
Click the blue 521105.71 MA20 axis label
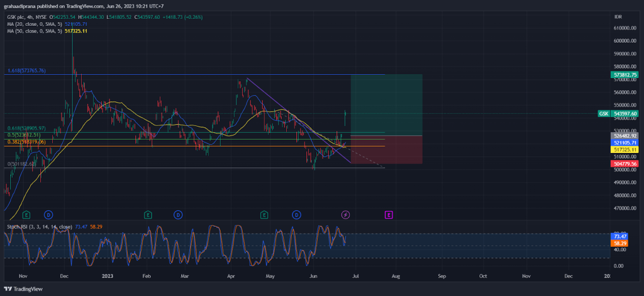click(626, 143)
